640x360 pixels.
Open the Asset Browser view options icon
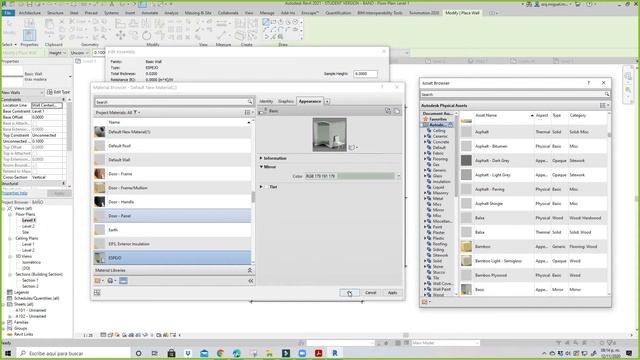click(604, 106)
